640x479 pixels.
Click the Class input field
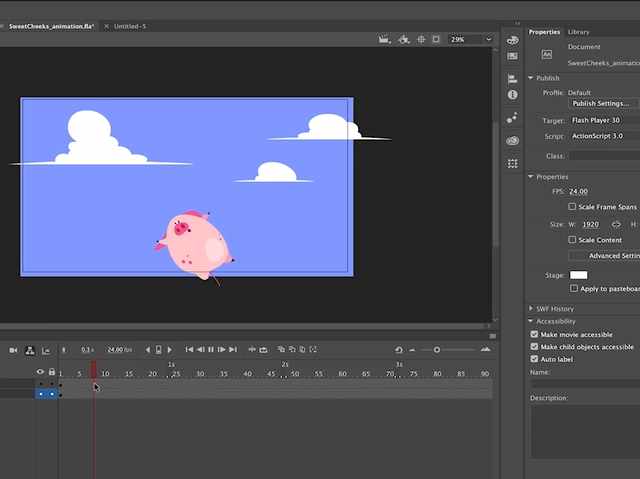pos(605,156)
